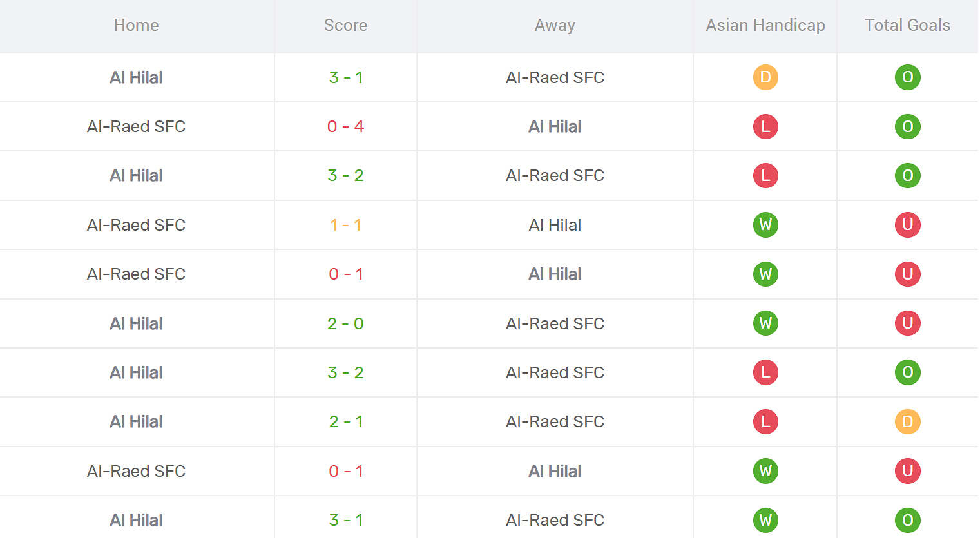This screenshot has width=980, height=538.
Task: Click red L badge in 0 - 4 row
Action: pyautogui.click(x=765, y=127)
